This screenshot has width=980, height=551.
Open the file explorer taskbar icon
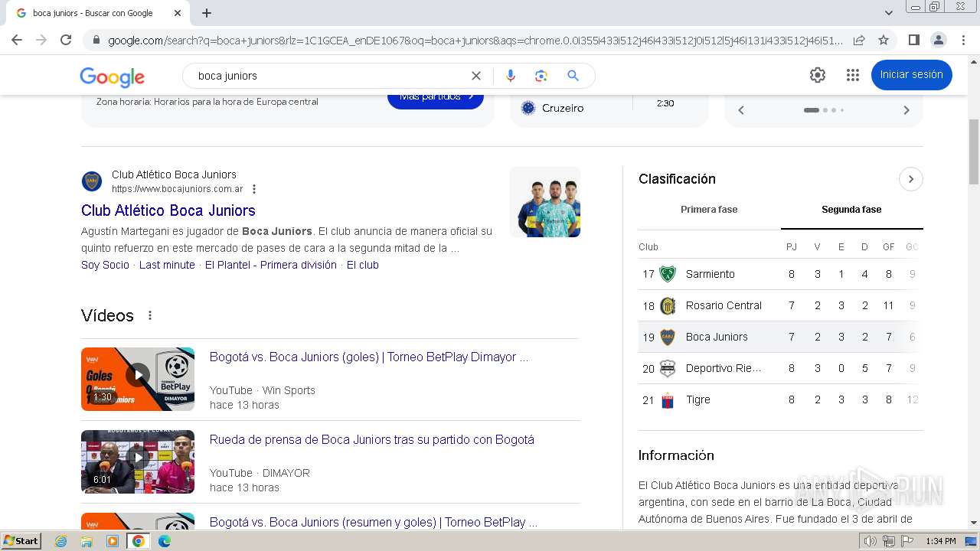(87, 541)
